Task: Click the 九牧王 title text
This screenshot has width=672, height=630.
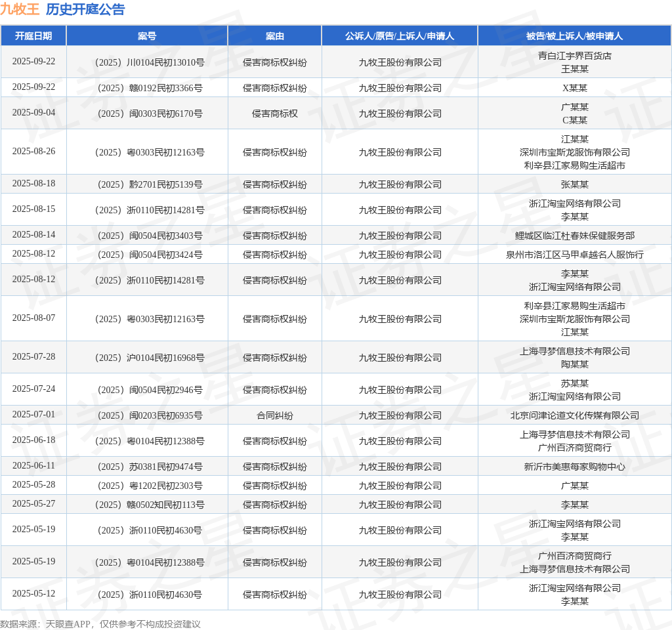Action: 20,9
